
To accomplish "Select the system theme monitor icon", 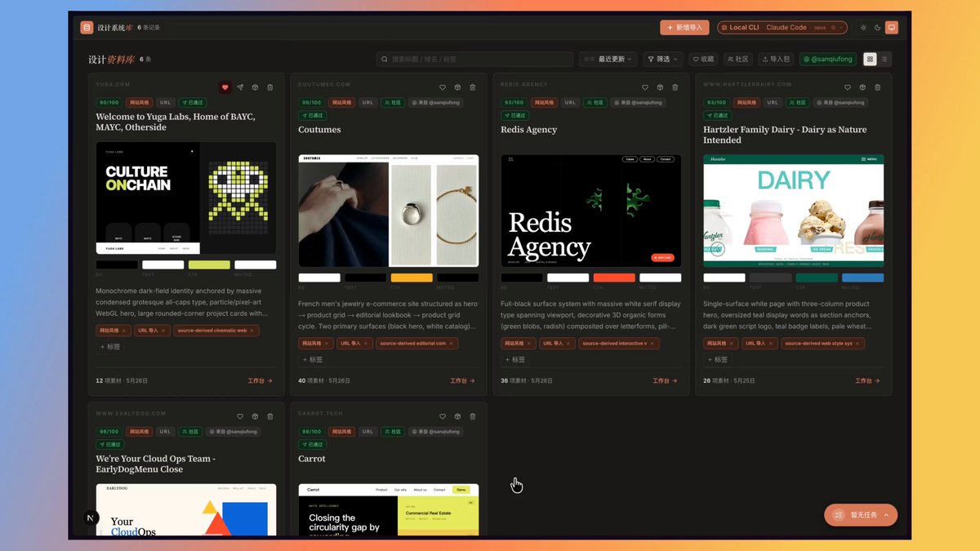I will pyautogui.click(x=891, y=28).
